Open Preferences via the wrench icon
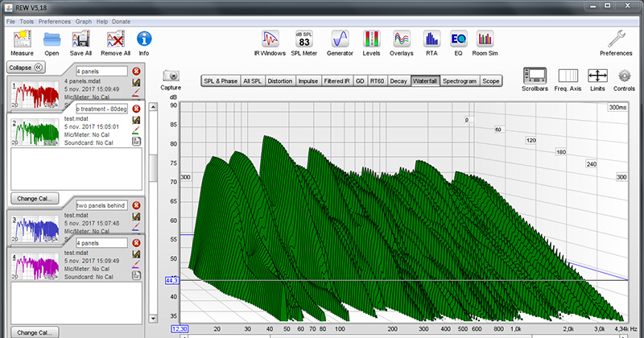The width and height of the screenshot is (644, 338). click(616, 39)
